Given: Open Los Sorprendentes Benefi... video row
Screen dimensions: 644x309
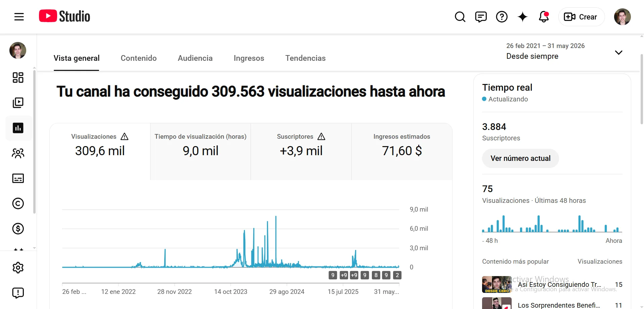Looking at the screenshot, I should coord(552,304).
